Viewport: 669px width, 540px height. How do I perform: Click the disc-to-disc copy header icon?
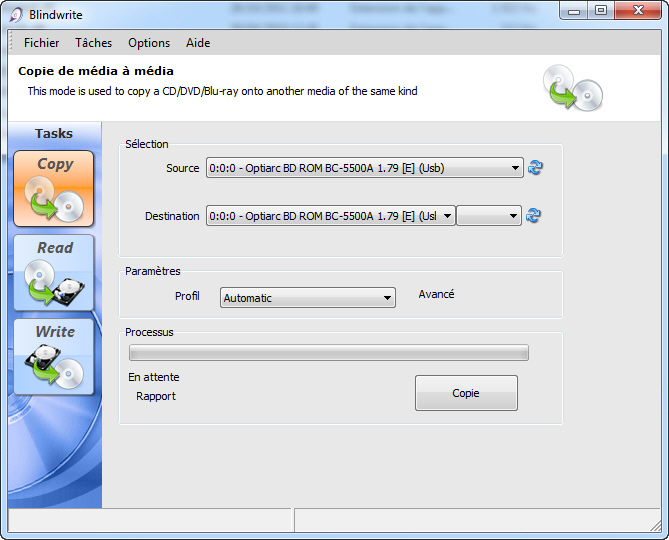tap(573, 88)
